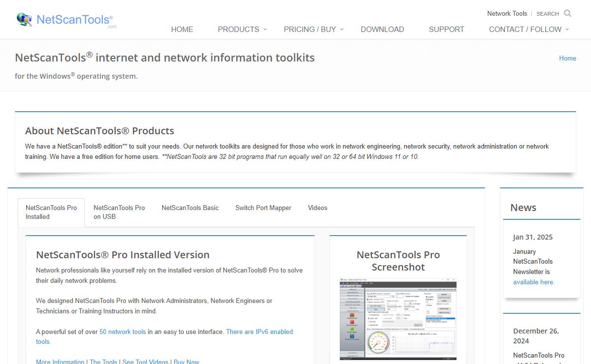Switch to the NetScanTools Basic tab

[x=190, y=208]
